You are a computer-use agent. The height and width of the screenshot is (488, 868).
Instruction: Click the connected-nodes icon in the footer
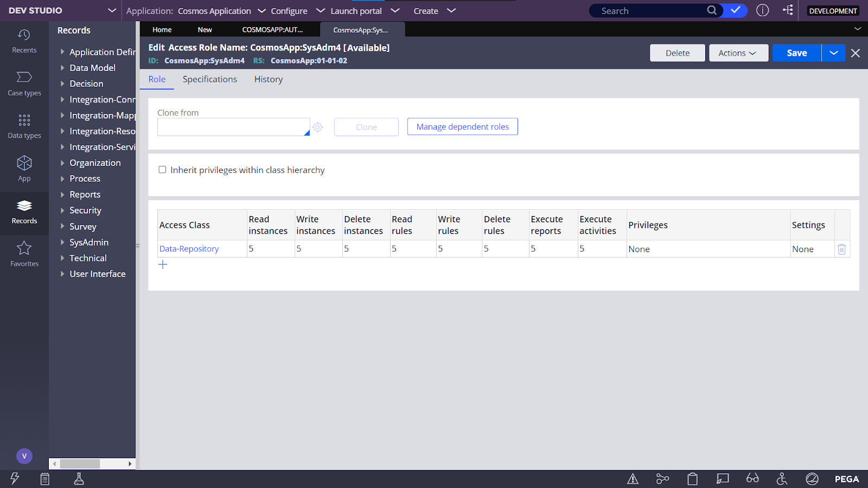[x=662, y=479]
